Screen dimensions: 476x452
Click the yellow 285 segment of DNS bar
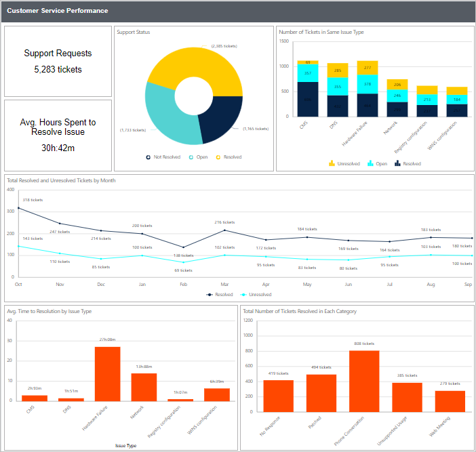coord(338,70)
